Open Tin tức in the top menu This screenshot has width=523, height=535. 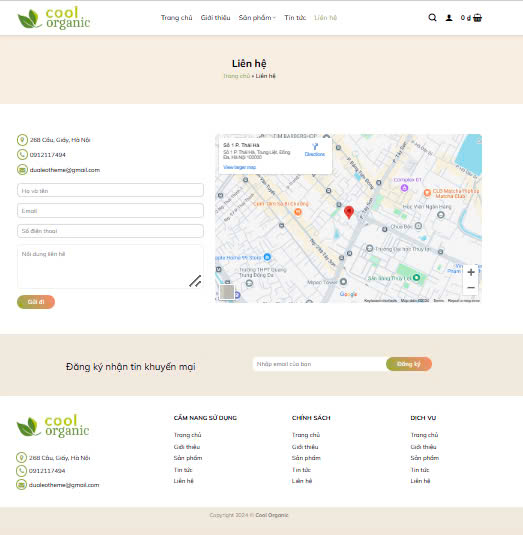(295, 18)
